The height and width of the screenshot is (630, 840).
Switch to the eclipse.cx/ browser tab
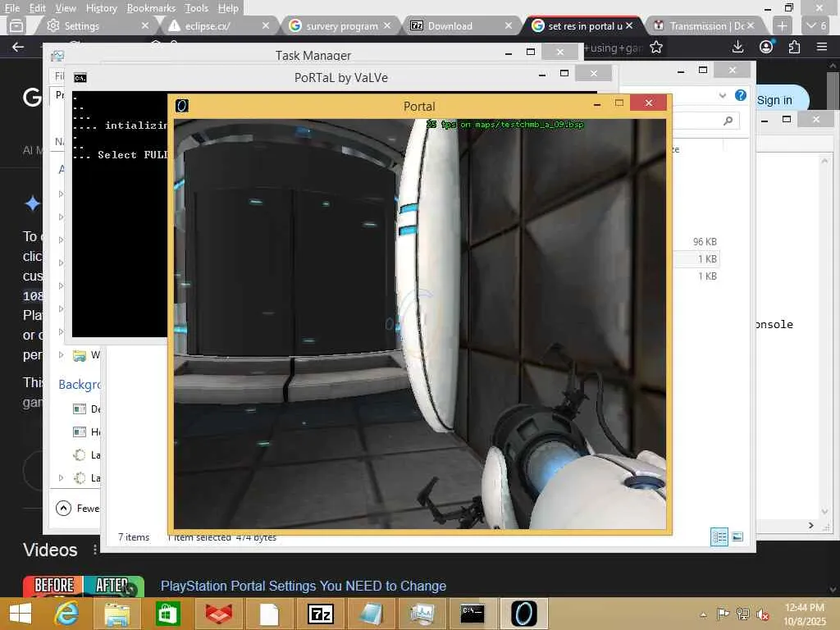214,25
